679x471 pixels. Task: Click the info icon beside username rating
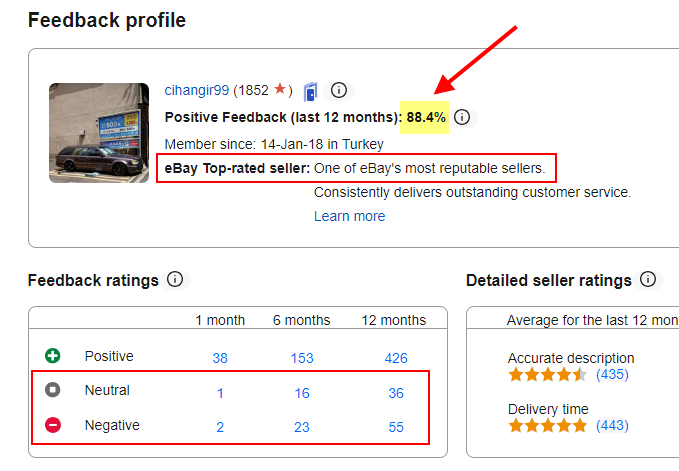coord(339,91)
